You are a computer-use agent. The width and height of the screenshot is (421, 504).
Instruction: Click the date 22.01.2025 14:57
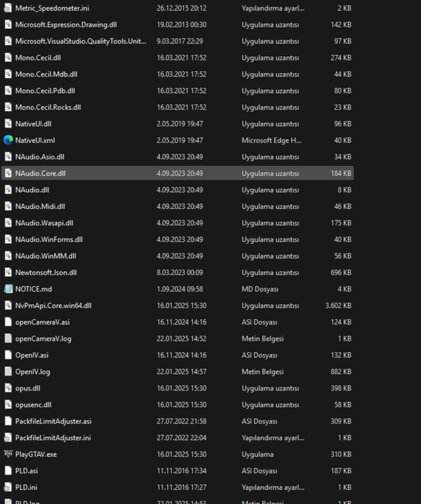[x=181, y=372]
